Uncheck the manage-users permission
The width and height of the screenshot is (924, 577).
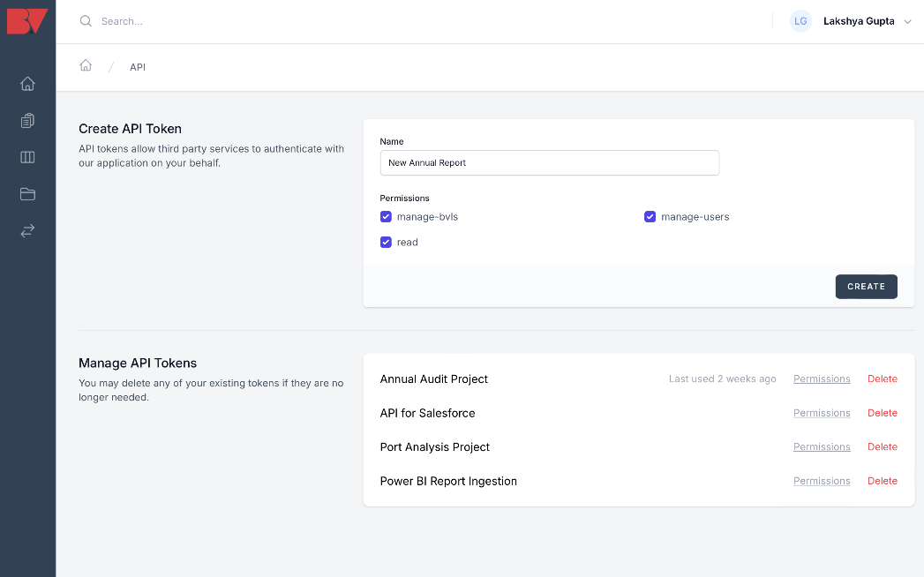tap(650, 217)
